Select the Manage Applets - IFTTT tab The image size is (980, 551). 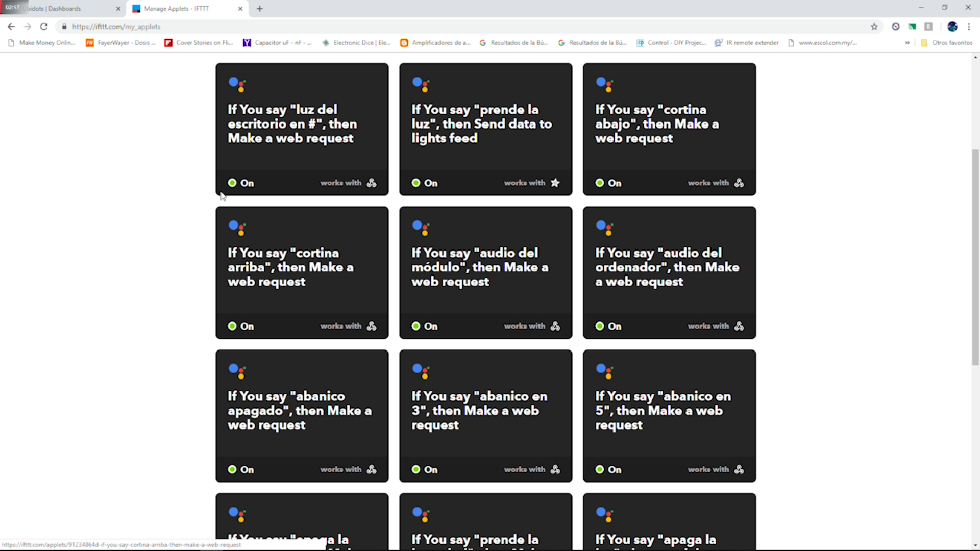[x=186, y=9]
